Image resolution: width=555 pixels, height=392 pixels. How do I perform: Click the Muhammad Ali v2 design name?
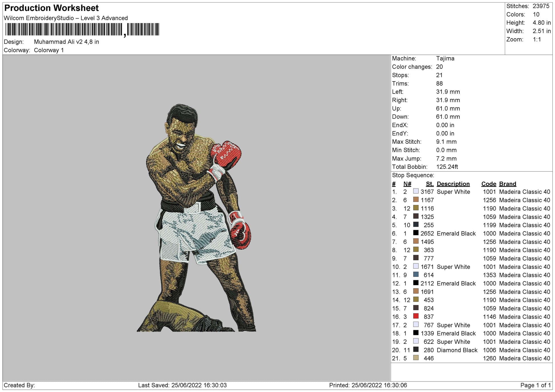click(x=66, y=42)
